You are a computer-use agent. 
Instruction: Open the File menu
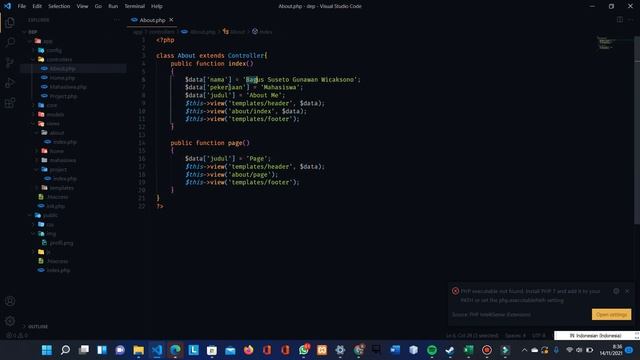pyautogui.click(x=22, y=6)
